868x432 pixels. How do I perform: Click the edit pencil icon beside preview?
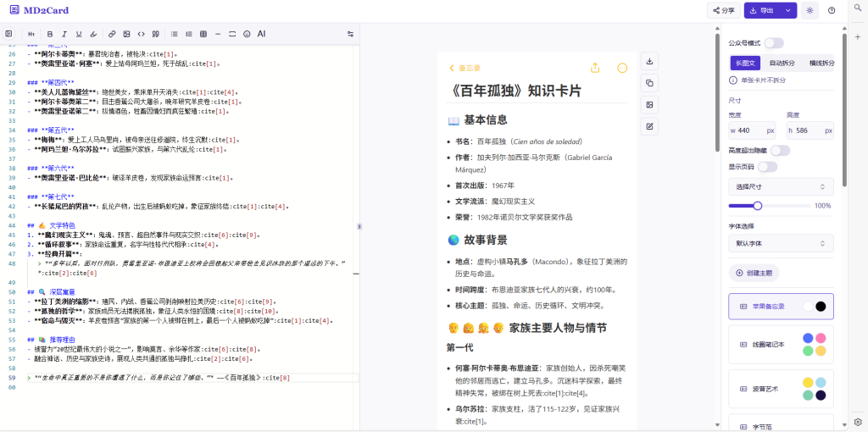point(650,126)
